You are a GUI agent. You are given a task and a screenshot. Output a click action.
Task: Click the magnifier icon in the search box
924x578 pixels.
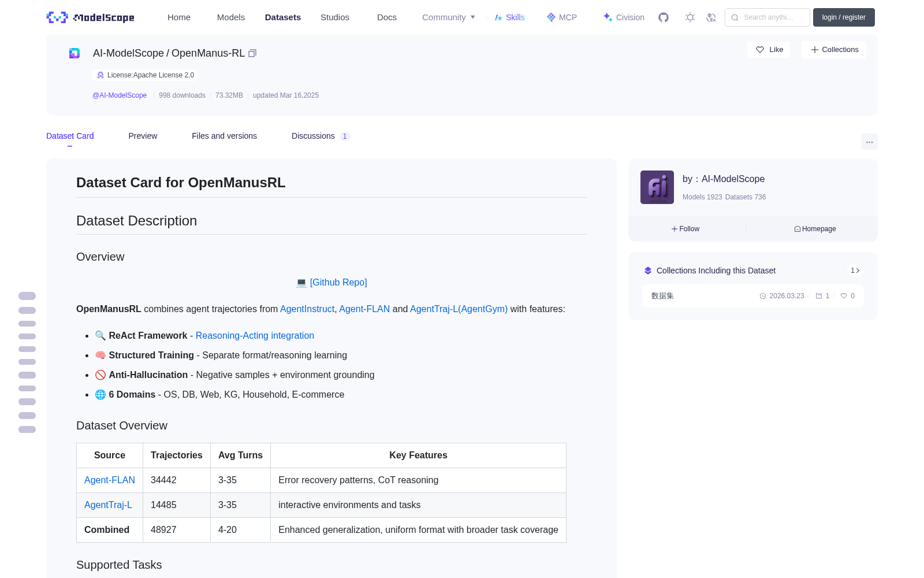point(735,17)
